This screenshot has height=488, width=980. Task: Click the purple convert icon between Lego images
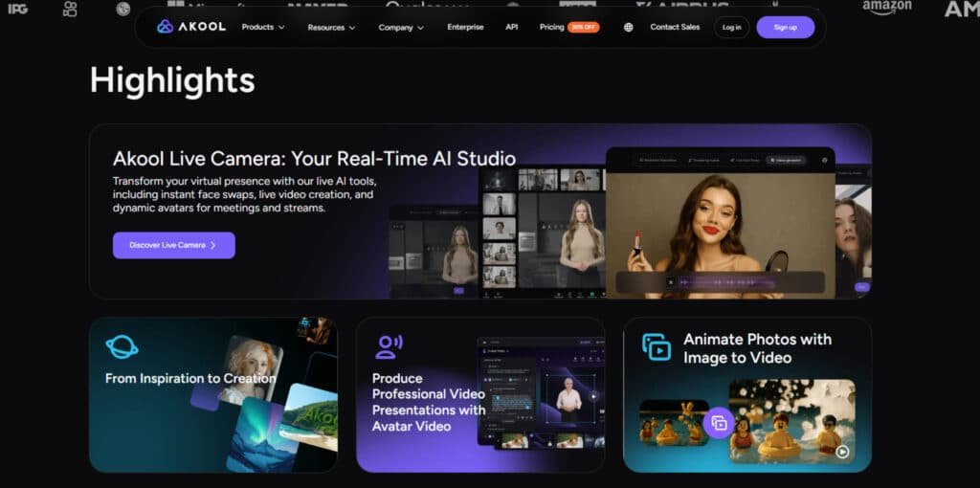coord(719,423)
